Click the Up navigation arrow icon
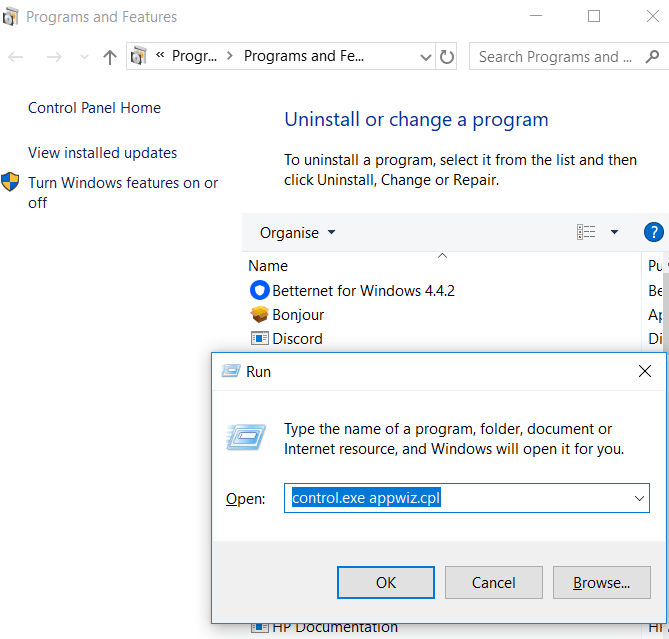The height and width of the screenshot is (639, 669). tap(110, 57)
